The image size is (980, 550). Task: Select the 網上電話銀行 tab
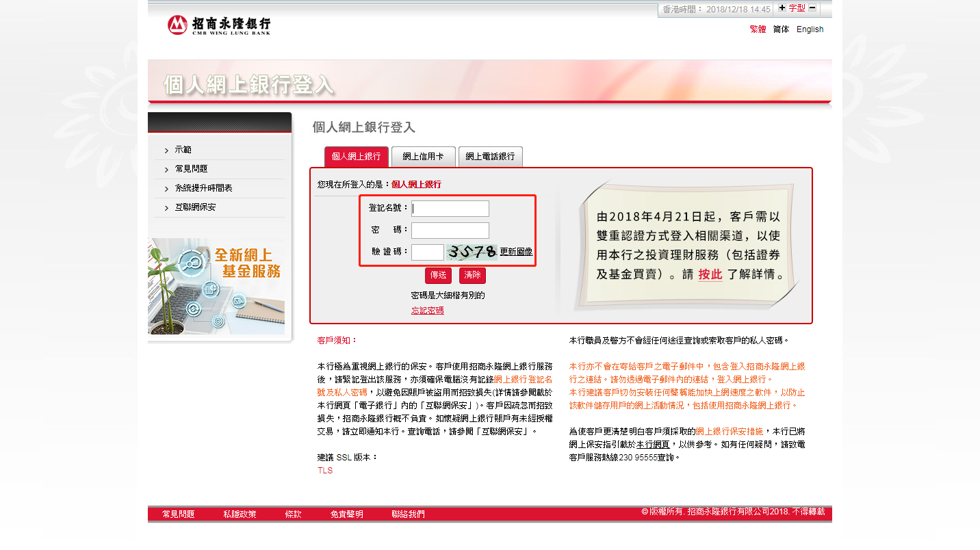point(490,157)
